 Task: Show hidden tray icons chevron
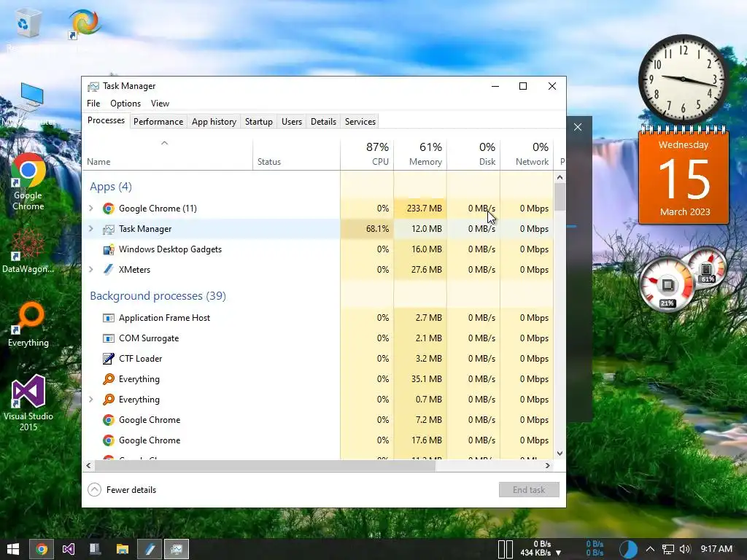click(650, 549)
